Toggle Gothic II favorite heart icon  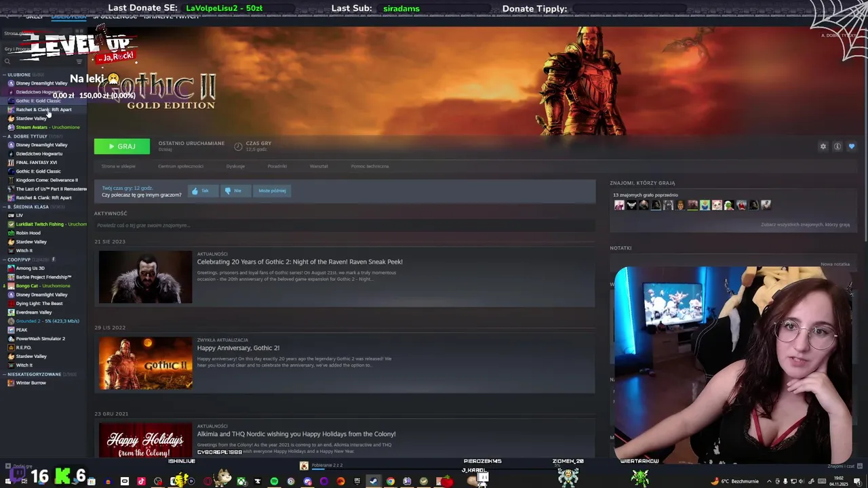pos(852,146)
